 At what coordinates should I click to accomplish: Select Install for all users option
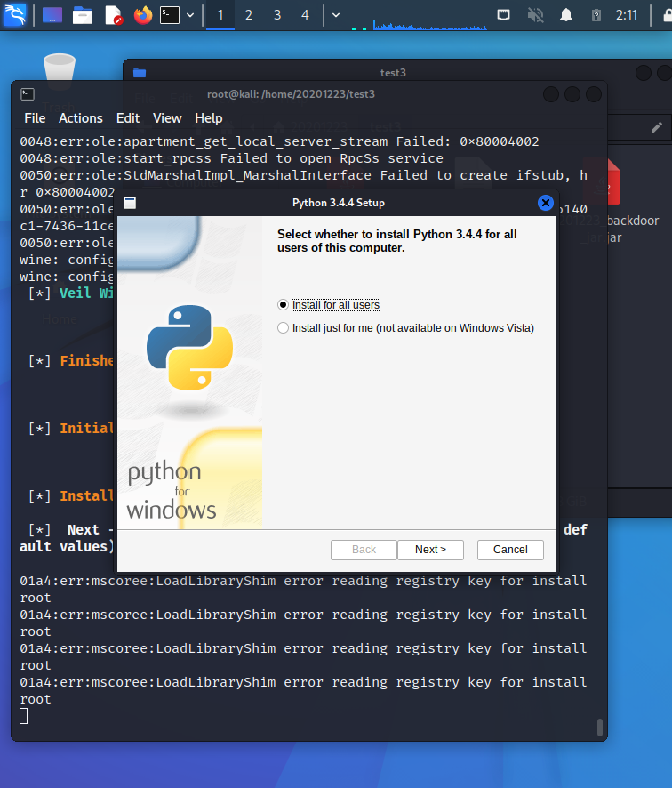click(329, 305)
